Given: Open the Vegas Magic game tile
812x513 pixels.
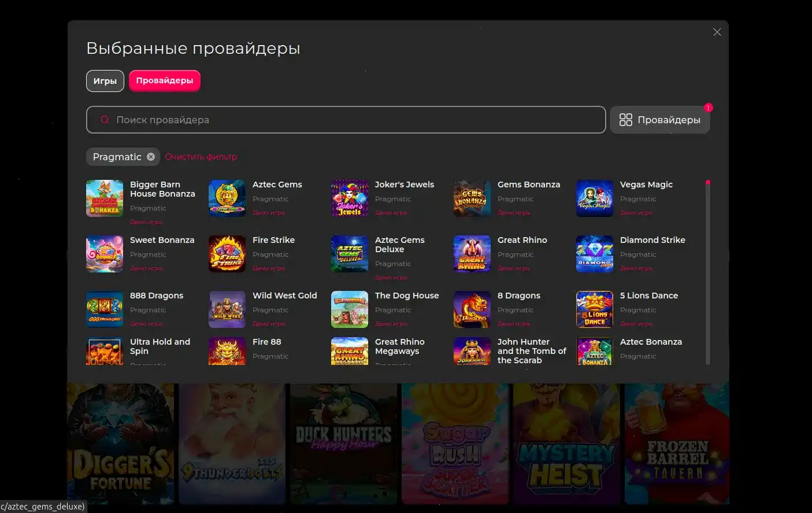Looking at the screenshot, I should tap(594, 198).
